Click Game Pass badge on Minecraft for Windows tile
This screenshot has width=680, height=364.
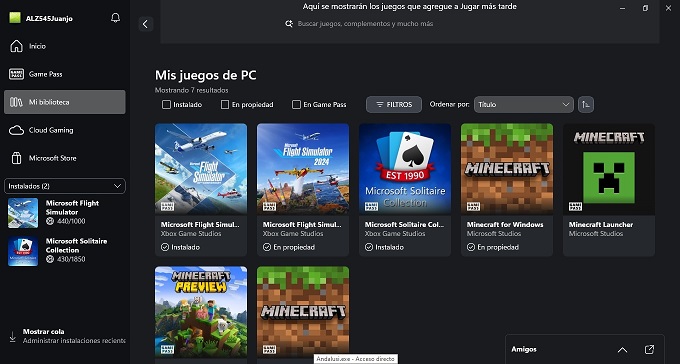coord(473,207)
